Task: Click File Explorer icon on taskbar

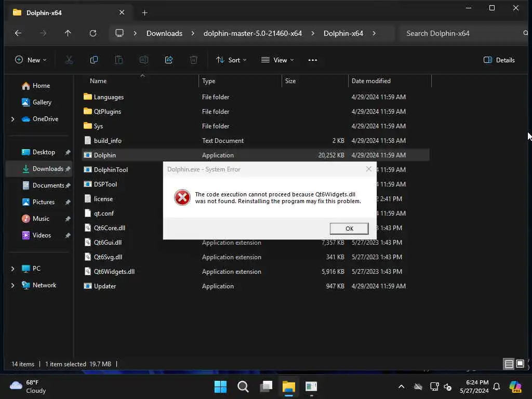Action: [289, 387]
